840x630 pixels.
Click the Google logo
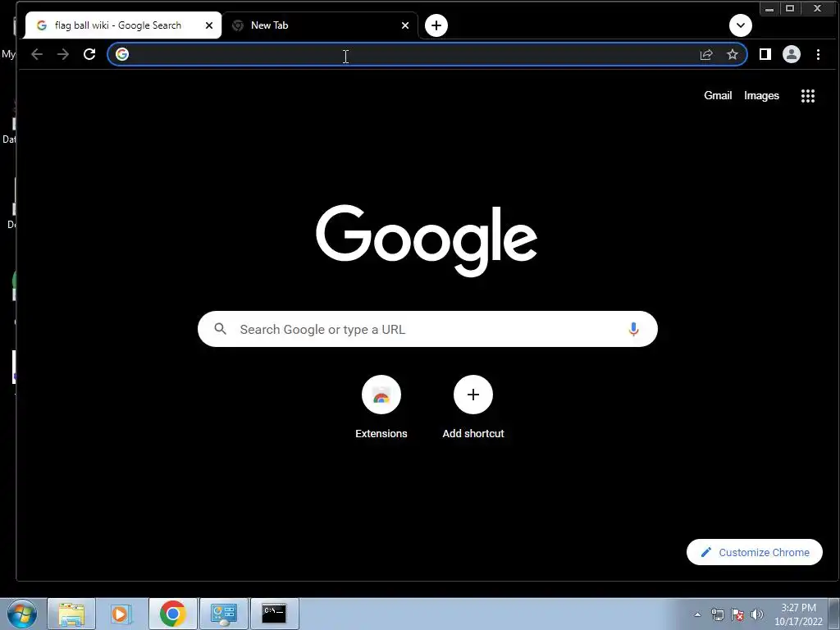(x=427, y=240)
